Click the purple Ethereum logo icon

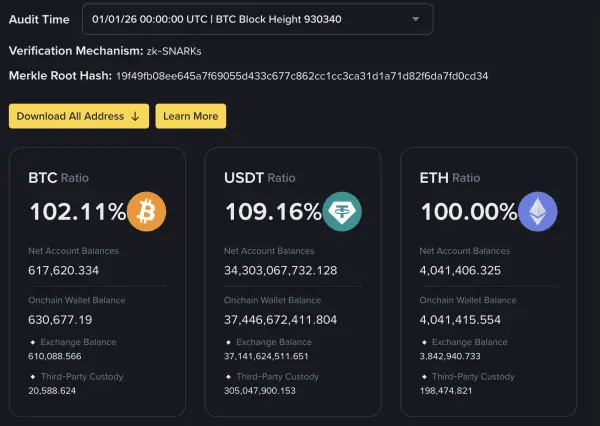[538, 212]
